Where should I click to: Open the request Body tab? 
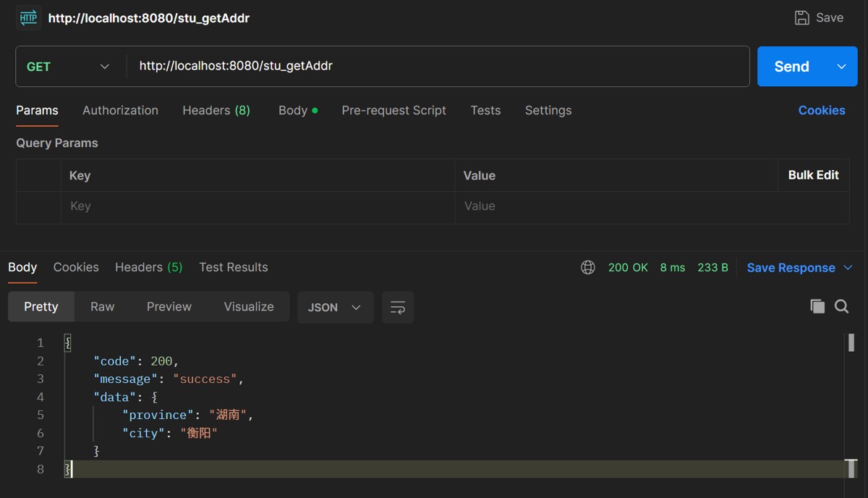coord(293,111)
